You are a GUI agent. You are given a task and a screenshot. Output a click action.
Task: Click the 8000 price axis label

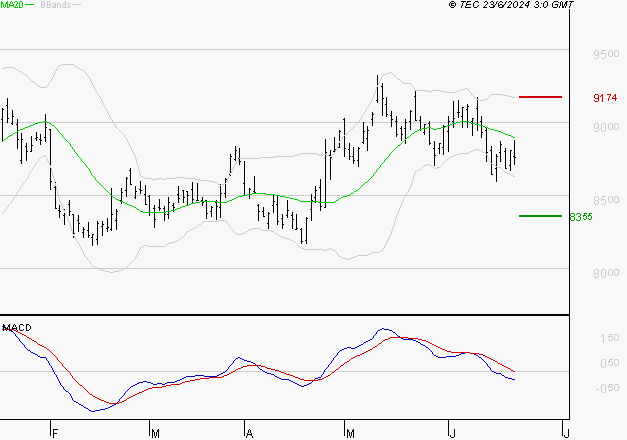point(606,273)
